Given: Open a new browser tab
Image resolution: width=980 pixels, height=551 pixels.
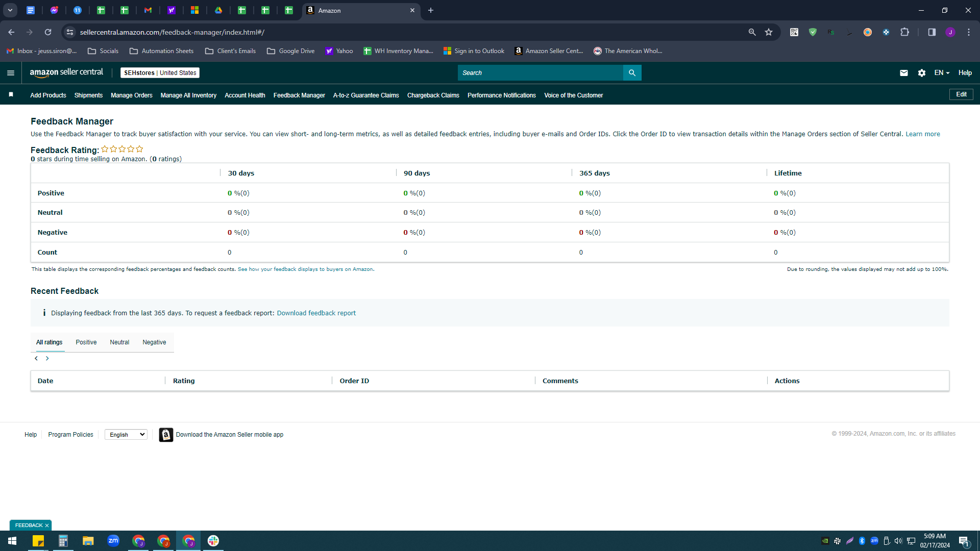Looking at the screenshot, I should click(431, 10).
